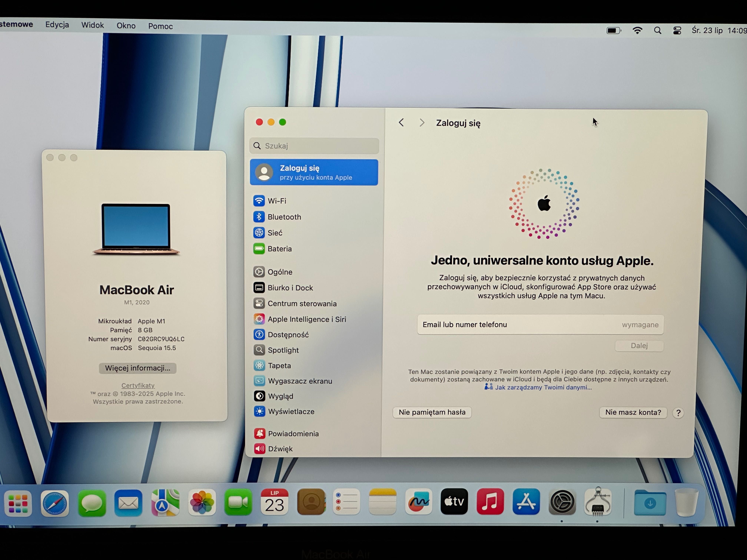Viewport: 747px width, 560px height.
Task: Open the Okno menu
Action: pos(126,26)
